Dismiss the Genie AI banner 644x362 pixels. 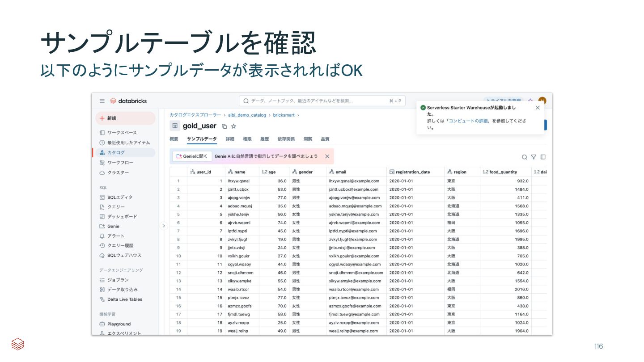tap(327, 156)
